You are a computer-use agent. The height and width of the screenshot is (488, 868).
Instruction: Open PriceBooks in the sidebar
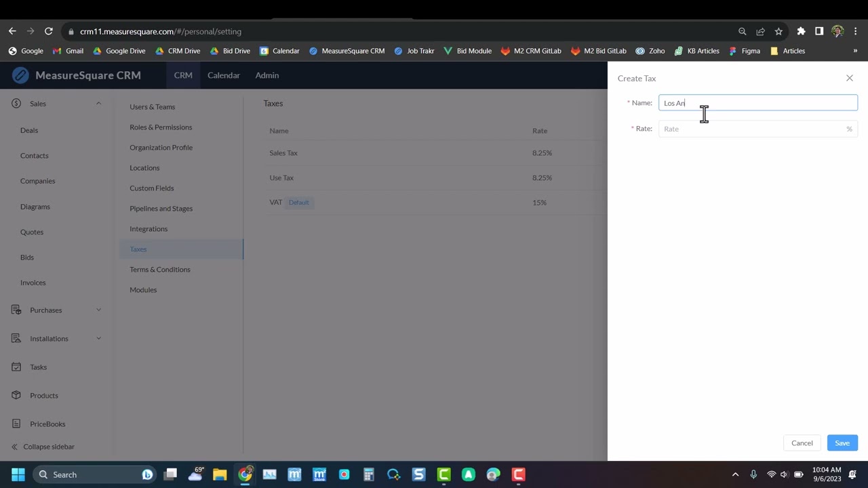click(x=47, y=424)
